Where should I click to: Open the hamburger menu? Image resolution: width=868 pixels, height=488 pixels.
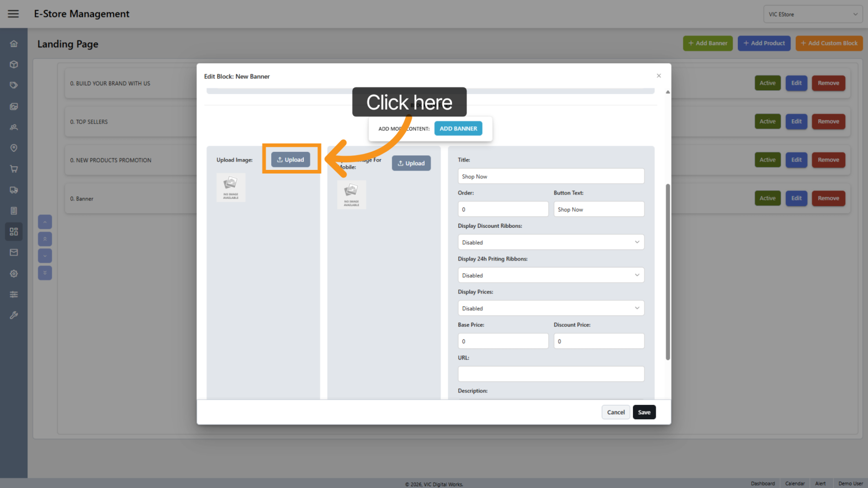tap(13, 14)
